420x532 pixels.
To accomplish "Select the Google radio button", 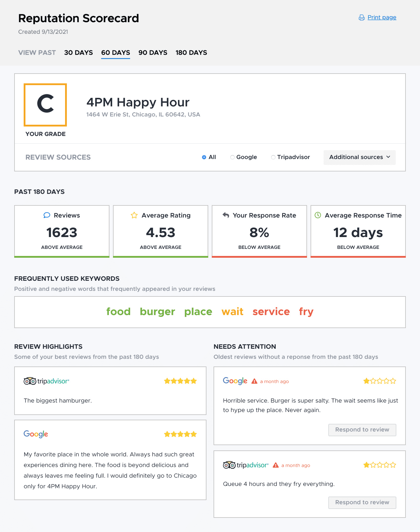I will 232,157.
